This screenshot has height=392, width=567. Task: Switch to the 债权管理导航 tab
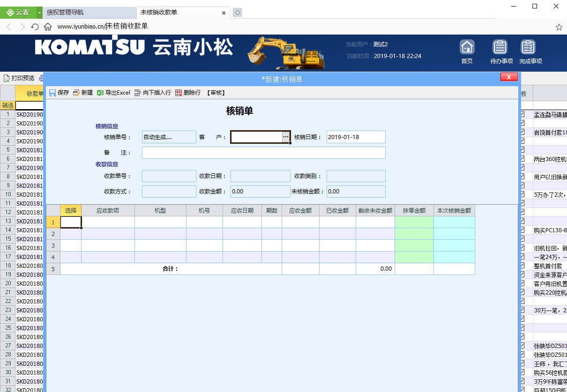[x=89, y=13]
